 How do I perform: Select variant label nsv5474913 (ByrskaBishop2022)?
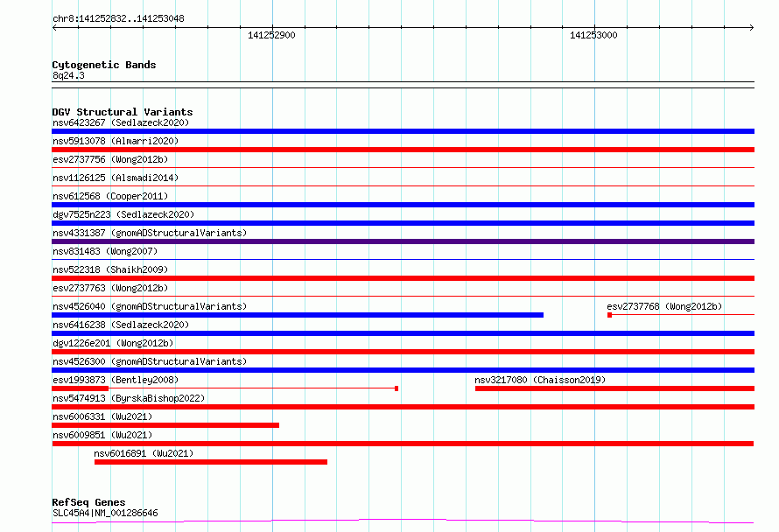(129, 398)
